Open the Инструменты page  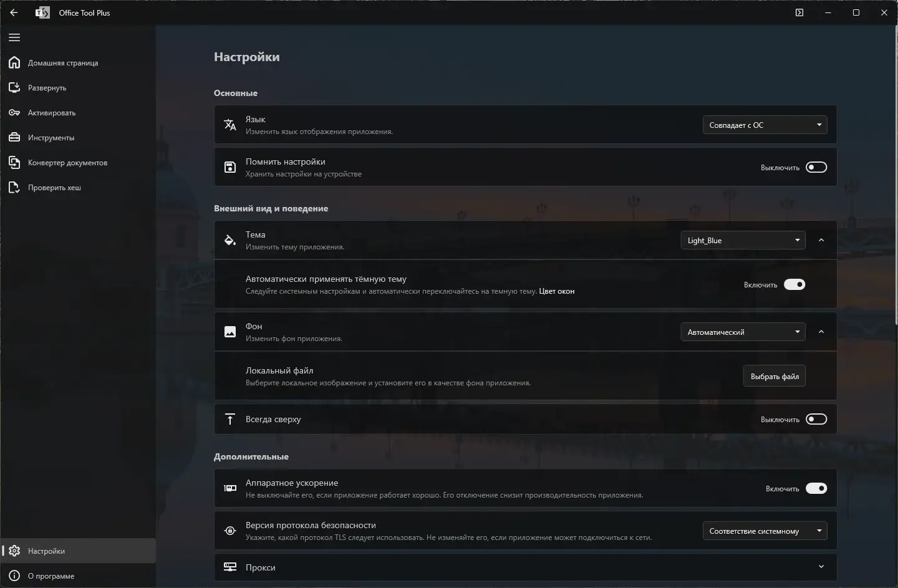point(78,137)
